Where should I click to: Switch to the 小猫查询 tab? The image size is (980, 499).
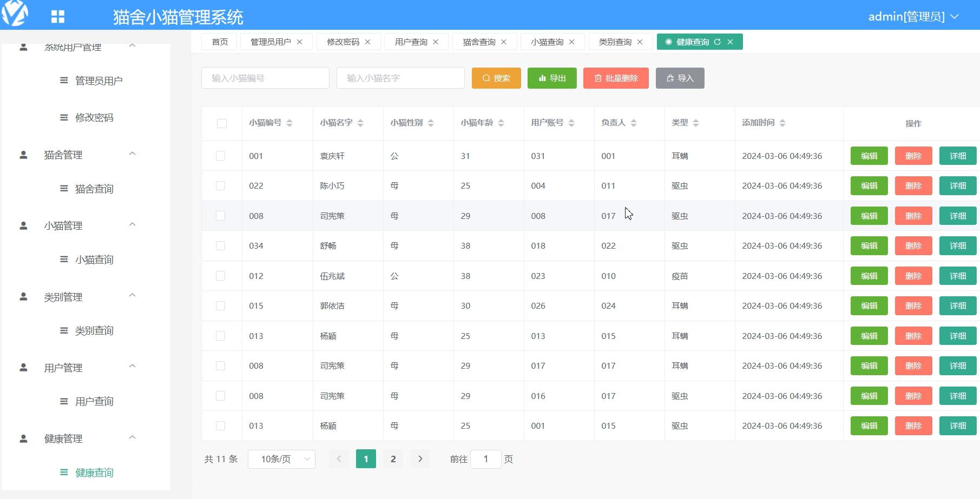(548, 42)
